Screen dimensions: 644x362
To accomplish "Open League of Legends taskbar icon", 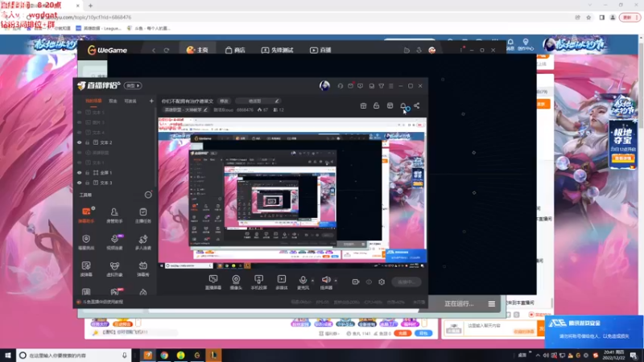I will coord(213,356).
